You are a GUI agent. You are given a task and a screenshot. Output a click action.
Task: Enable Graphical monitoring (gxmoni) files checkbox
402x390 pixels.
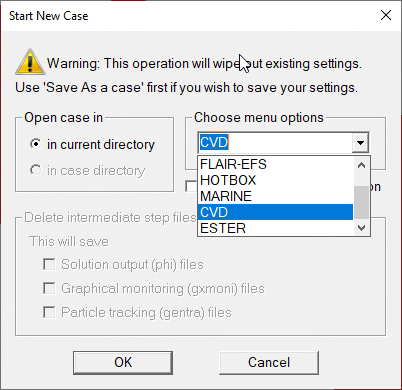[49, 288]
